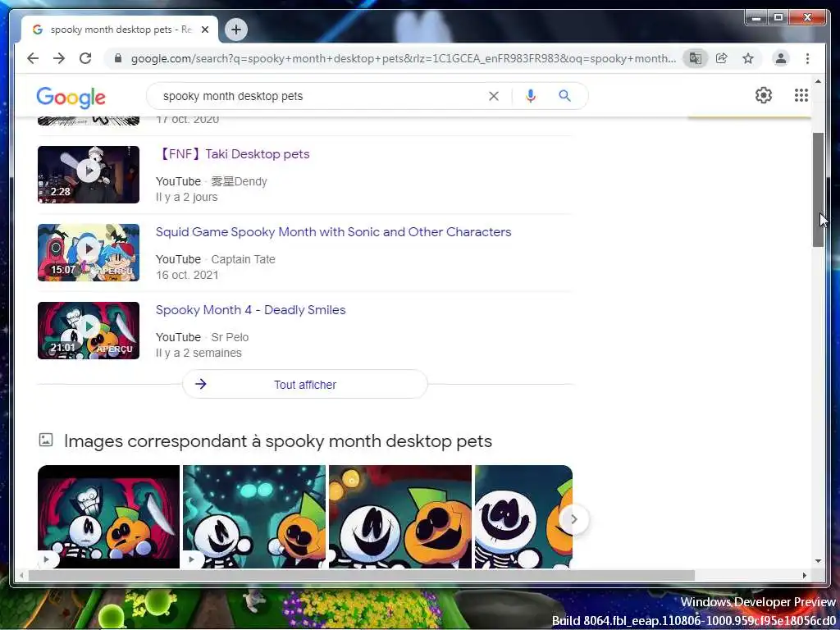
Task: Click the 'Il y a 2 jours' date text
Action: pyautogui.click(x=186, y=197)
